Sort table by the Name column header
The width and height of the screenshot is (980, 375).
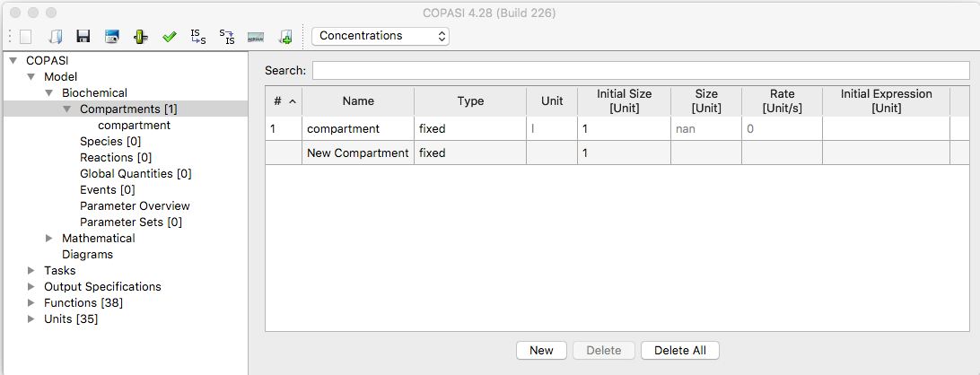(x=358, y=101)
